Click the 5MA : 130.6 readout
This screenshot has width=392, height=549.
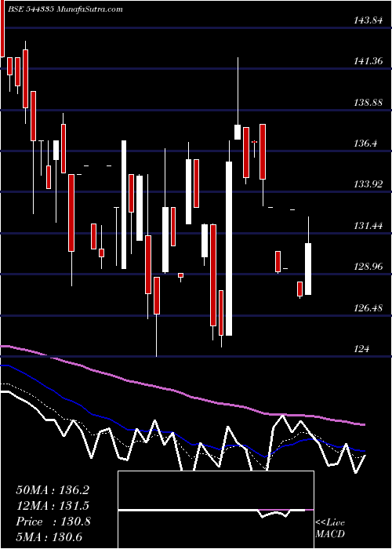pos(49,537)
